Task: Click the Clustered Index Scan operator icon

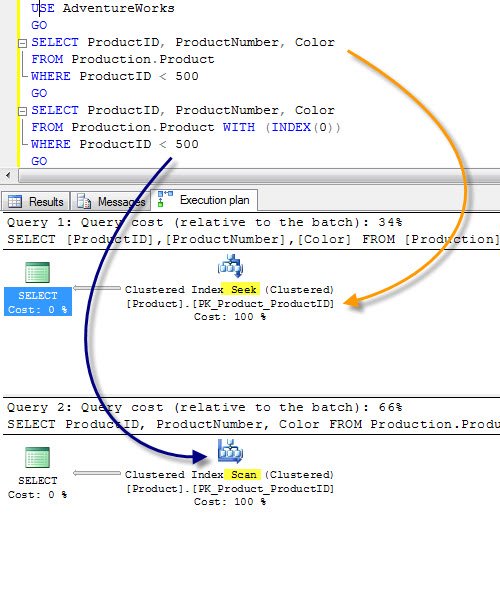Action: click(x=230, y=451)
